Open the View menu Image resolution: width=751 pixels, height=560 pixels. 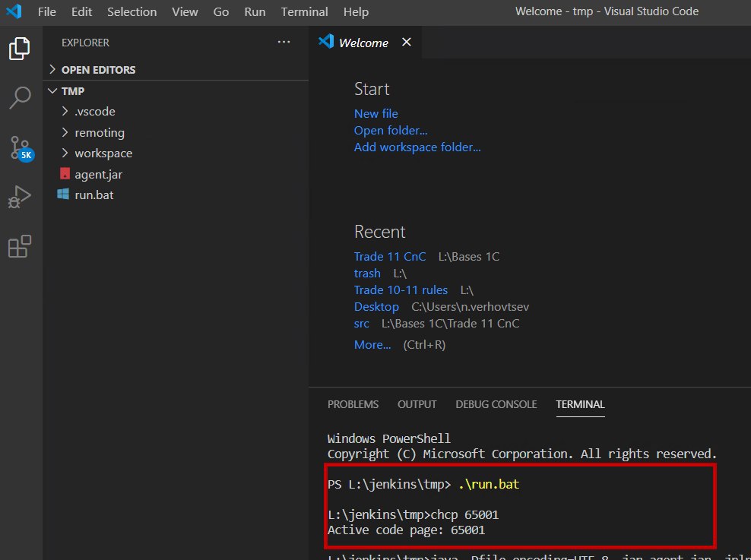185,11
